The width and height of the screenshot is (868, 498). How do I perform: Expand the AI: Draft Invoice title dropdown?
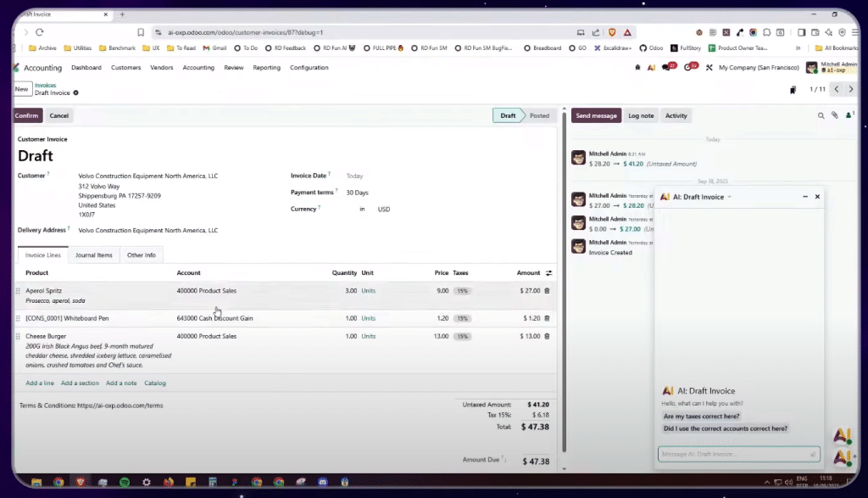pyautogui.click(x=729, y=197)
